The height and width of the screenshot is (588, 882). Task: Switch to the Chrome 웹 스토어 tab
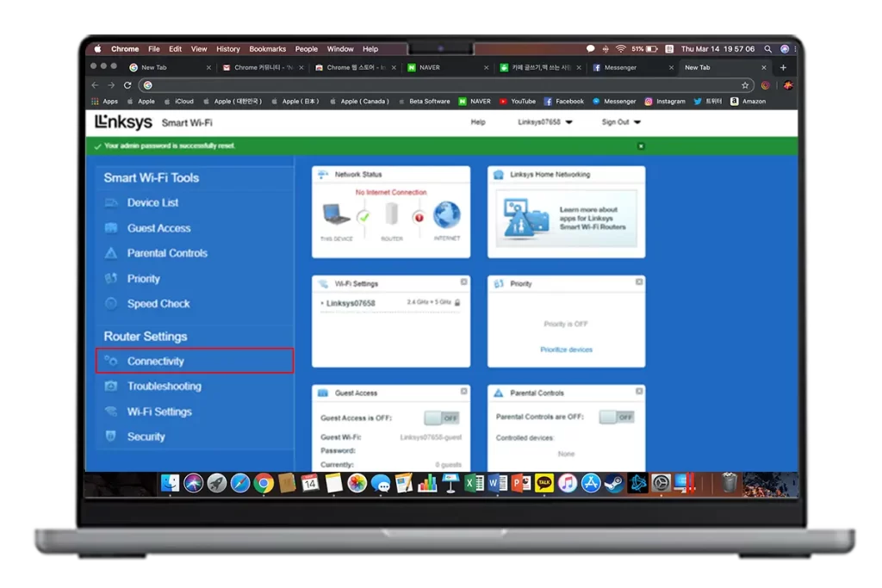[x=356, y=67]
